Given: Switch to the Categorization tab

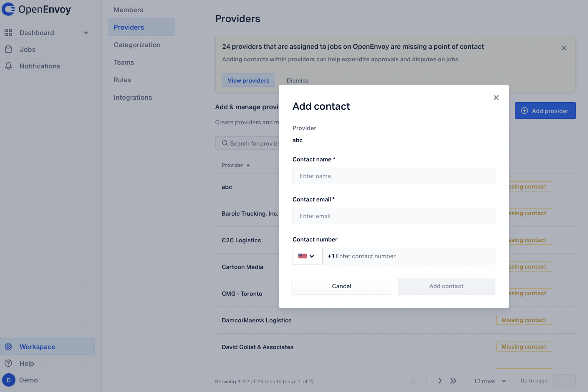Looking at the screenshot, I should pyautogui.click(x=137, y=45).
